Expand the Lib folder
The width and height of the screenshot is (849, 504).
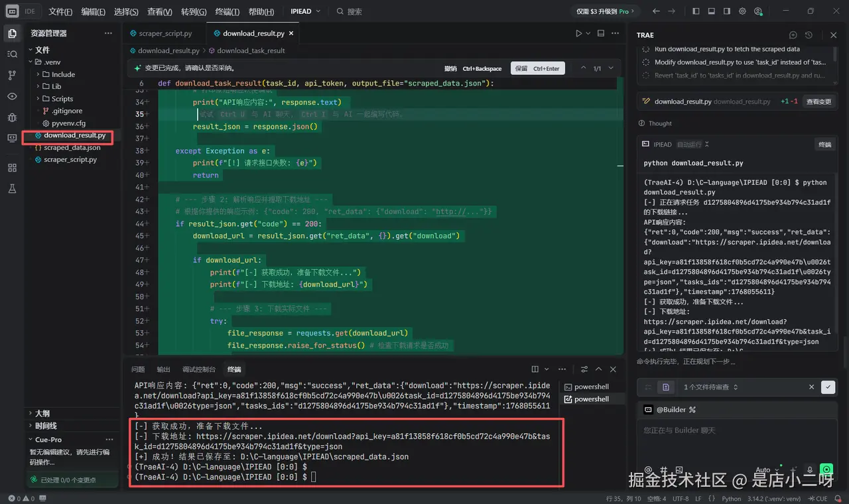click(38, 86)
